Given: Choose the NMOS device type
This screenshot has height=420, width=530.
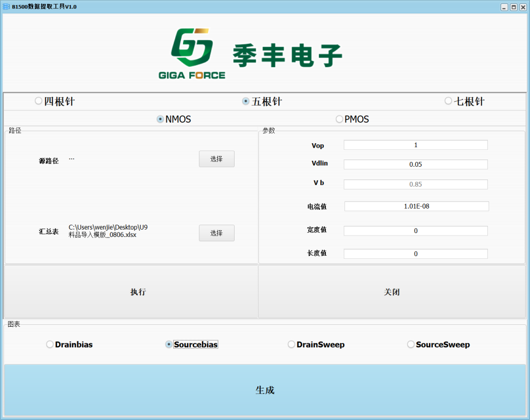Looking at the screenshot, I should pyautogui.click(x=174, y=119).
